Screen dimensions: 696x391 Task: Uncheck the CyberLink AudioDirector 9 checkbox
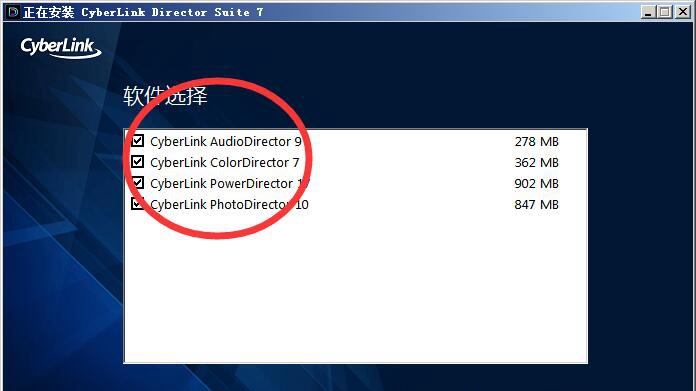138,141
